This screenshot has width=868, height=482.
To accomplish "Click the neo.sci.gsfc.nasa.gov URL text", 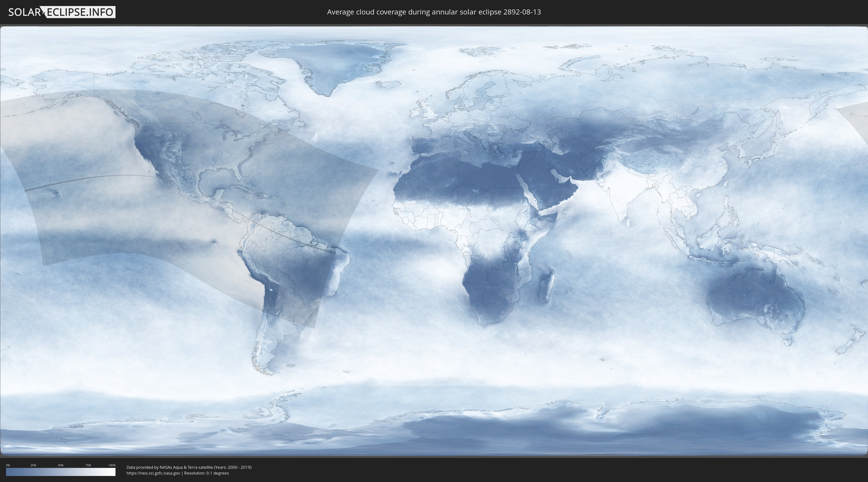I will point(153,473).
